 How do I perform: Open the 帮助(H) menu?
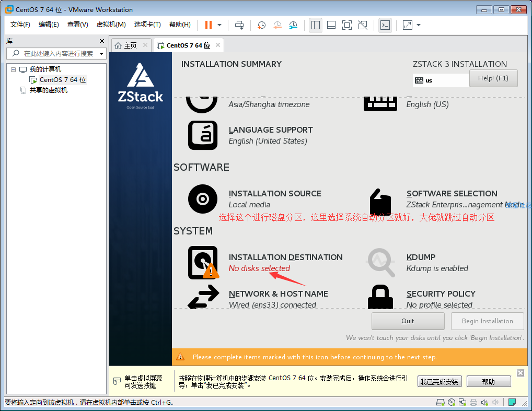(180, 25)
